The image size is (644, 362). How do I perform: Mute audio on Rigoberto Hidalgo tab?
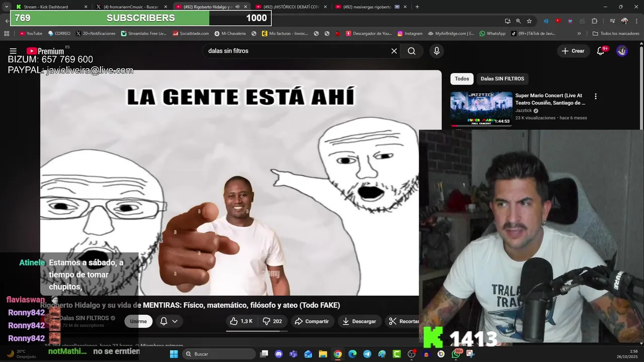(237, 7)
